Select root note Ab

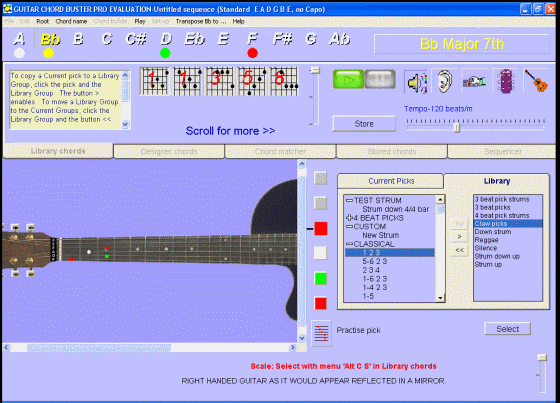(x=339, y=39)
